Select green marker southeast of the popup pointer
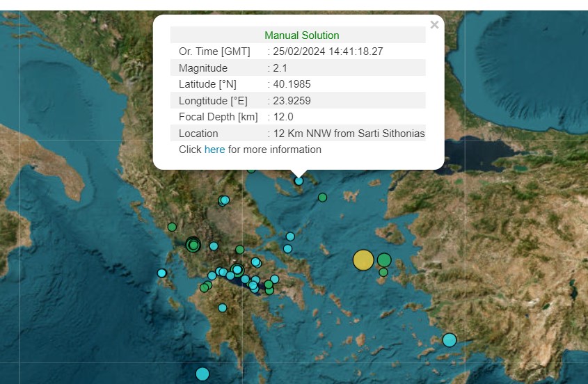This screenshot has width=588, height=384. 322,198
